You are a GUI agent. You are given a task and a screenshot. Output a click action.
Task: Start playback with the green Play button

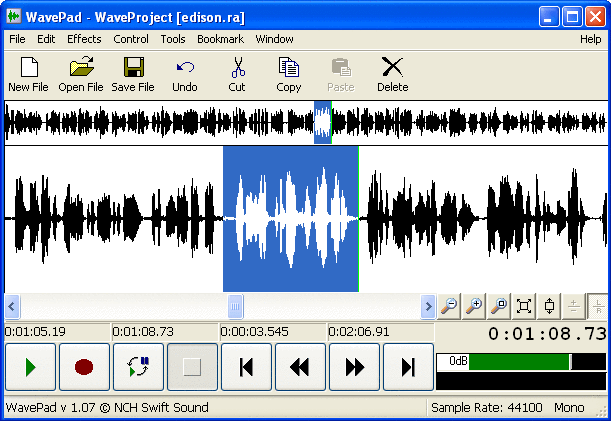click(x=30, y=367)
